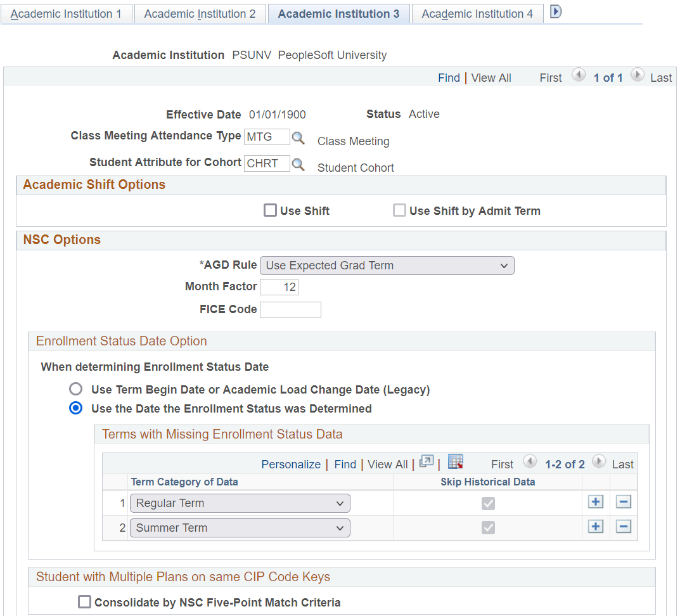Click the 1 of 1 row counter
The height and width of the screenshot is (616, 680).
tap(608, 78)
